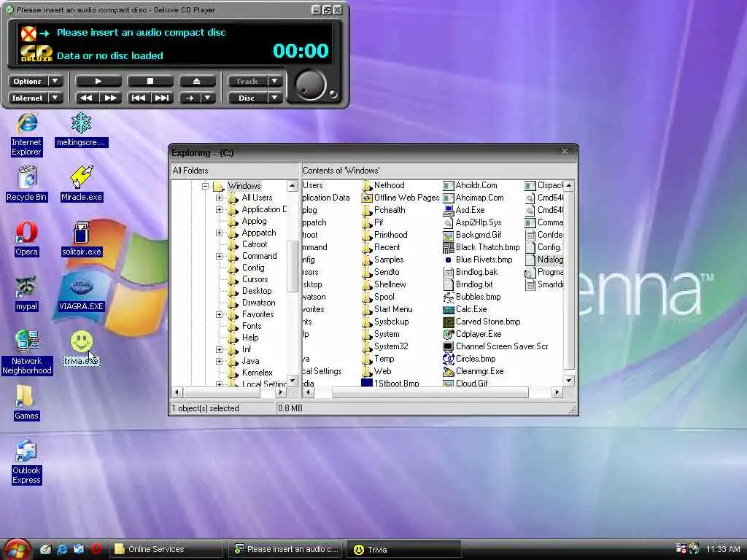Open the CD Player play mode dropdown arrow
747x560 pixels.
point(208,98)
